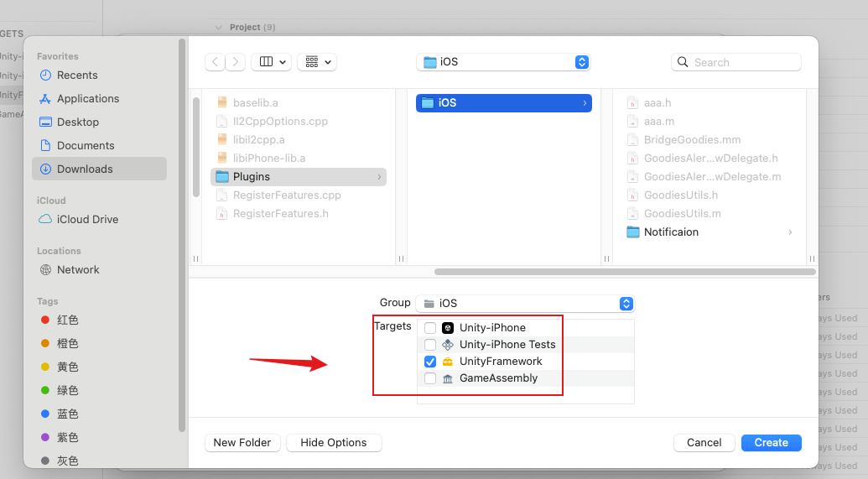Click the Notificaion folder icon
868x479 pixels.
click(x=632, y=232)
